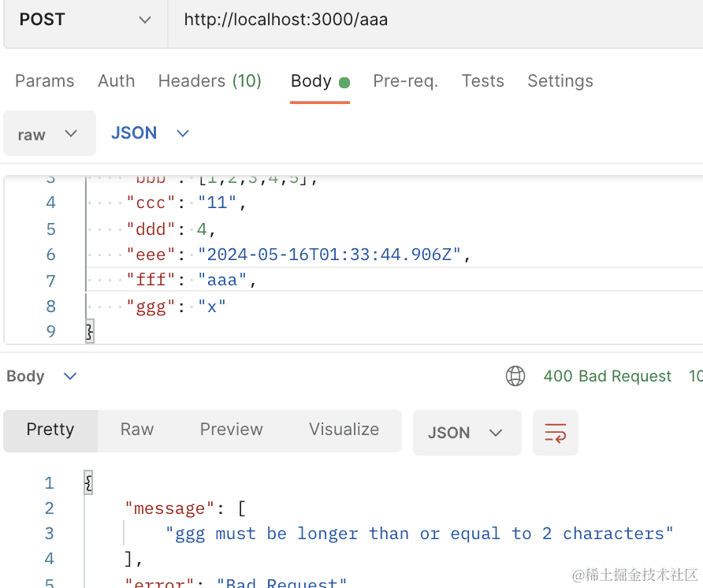Image resolution: width=703 pixels, height=588 pixels.
Task: Click the 400 Bad Request status
Action: click(x=608, y=376)
